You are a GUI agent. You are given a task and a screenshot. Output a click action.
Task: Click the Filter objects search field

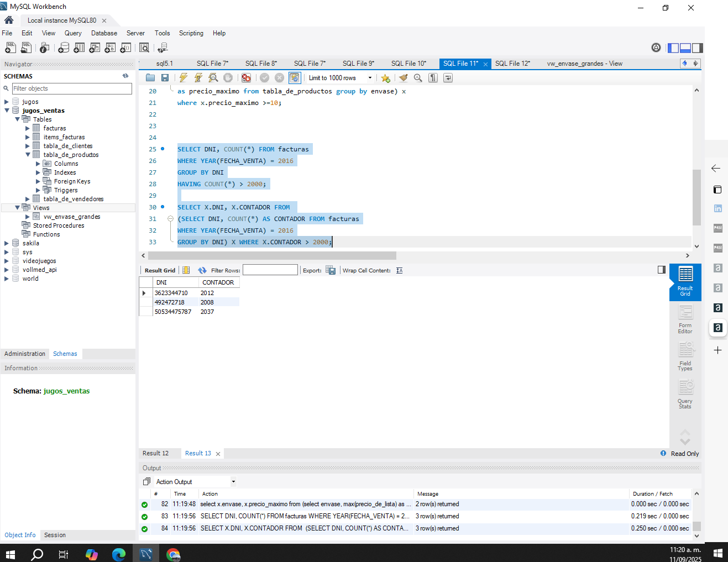click(x=72, y=88)
